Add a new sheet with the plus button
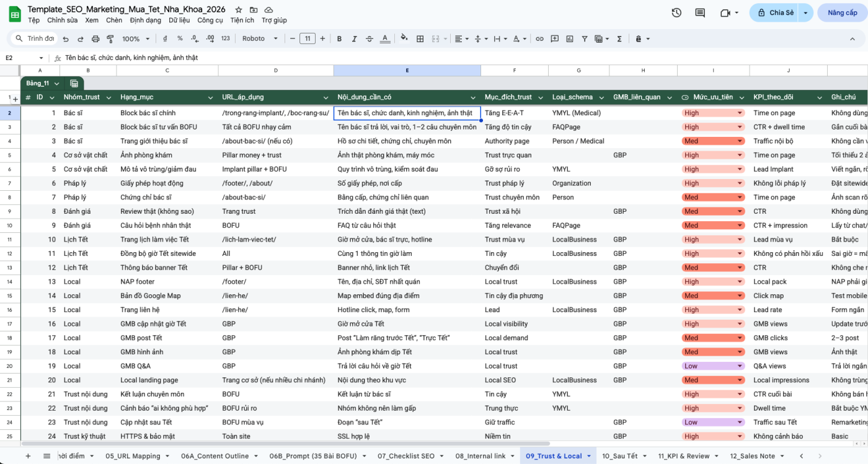Screen dimensions: 868x464 [27, 456]
